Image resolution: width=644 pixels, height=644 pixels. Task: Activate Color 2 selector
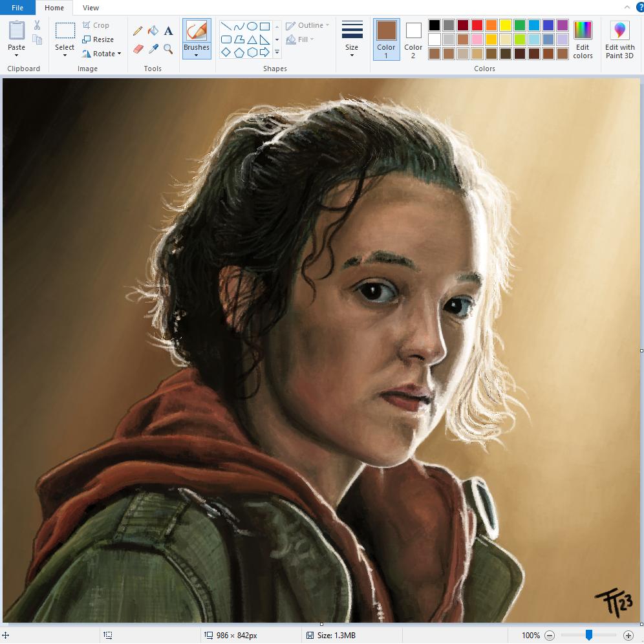point(413,39)
